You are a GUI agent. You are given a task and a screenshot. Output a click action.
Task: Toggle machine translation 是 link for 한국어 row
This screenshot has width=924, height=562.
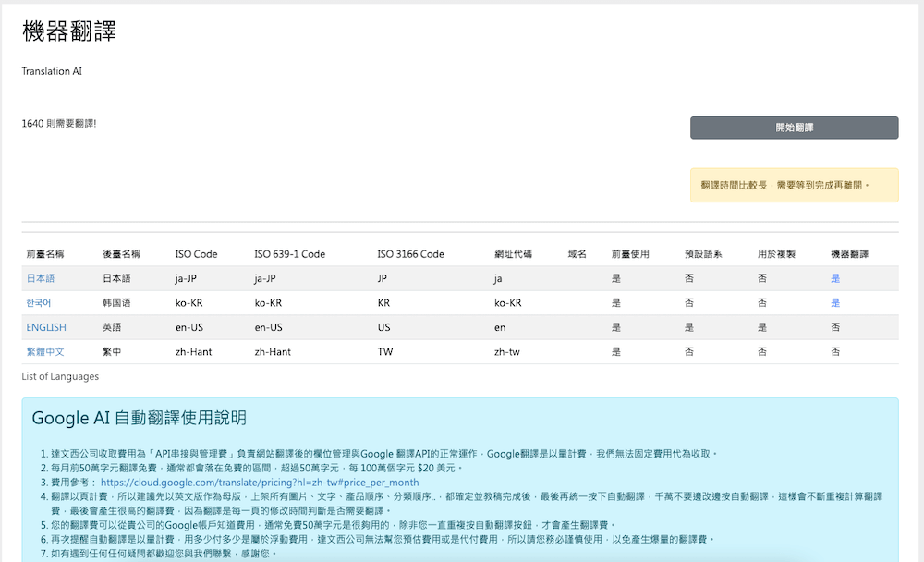click(x=835, y=302)
